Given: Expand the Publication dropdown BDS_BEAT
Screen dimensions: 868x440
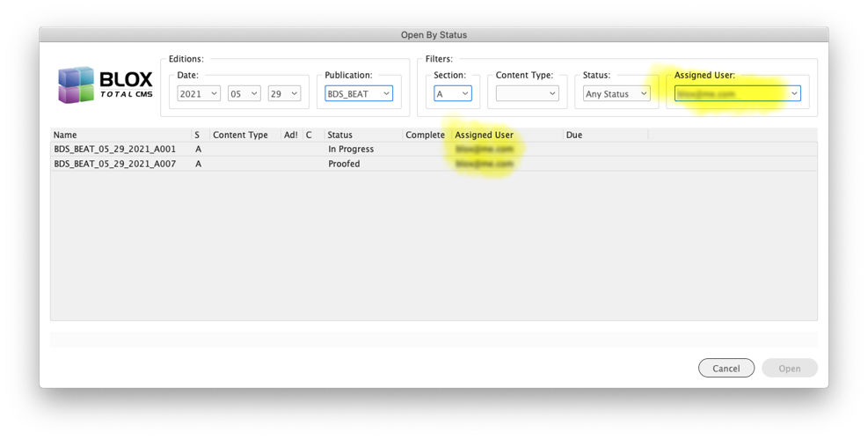Looking at the screenshot, I should click(359, 93).
